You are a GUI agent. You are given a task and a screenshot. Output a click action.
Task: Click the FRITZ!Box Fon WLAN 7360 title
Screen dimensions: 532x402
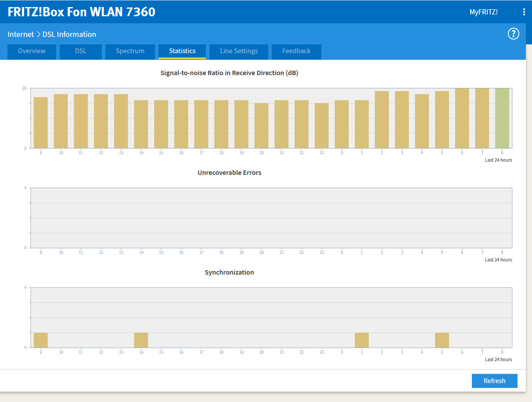coord(82,12)
